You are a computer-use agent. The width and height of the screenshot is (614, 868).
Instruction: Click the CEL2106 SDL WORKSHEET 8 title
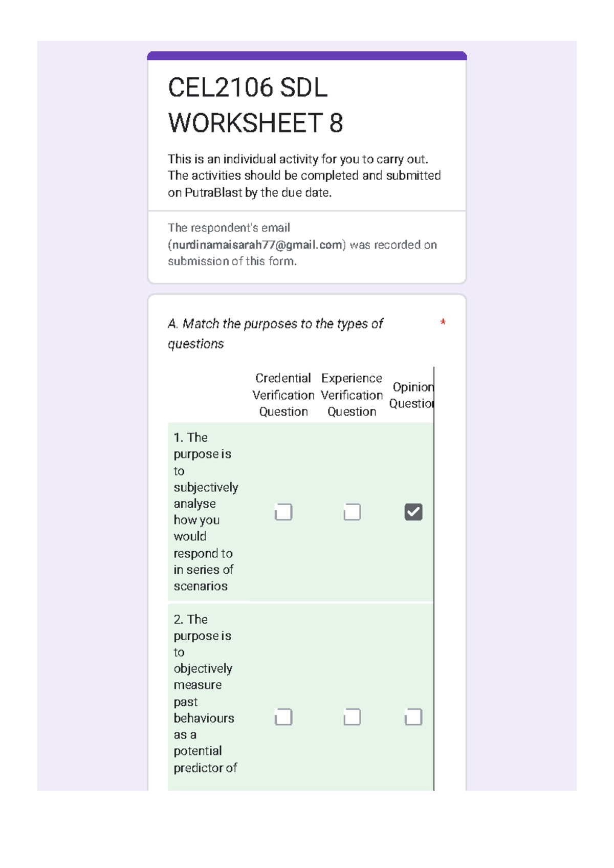tap(255, 105)
